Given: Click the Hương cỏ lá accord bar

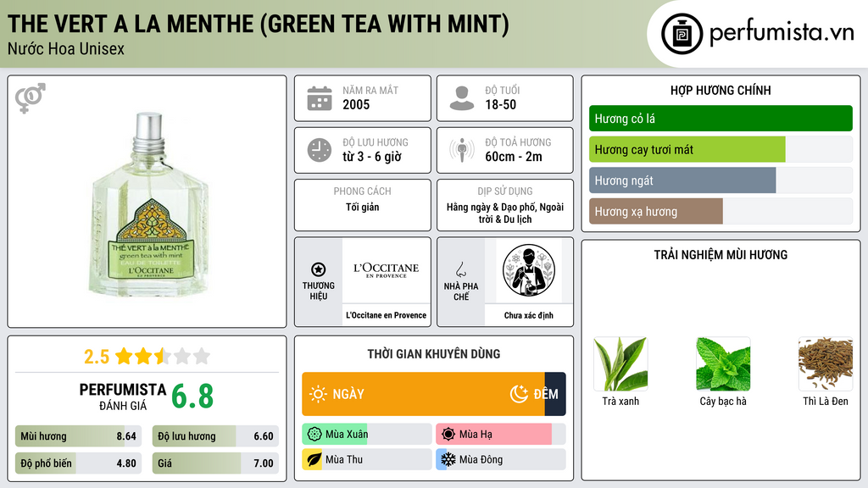Looking at the screenshot, I should pyautogui.click(x=721, y=119).
